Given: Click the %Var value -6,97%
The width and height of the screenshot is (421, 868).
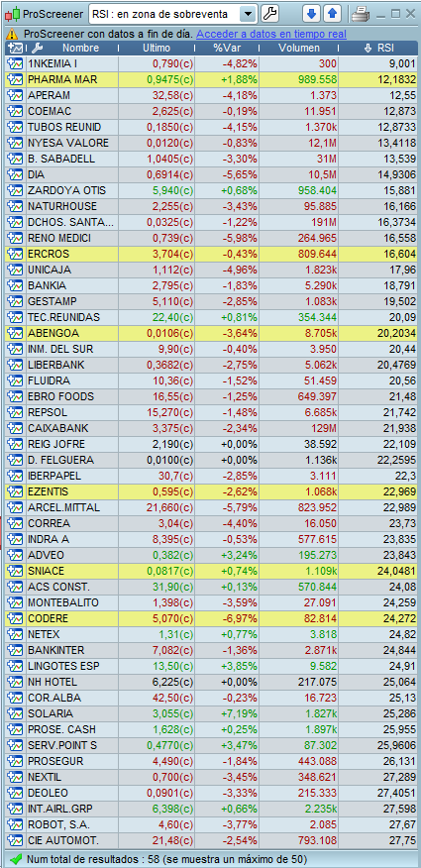Looking at the screenshot, I should (240, 618).
